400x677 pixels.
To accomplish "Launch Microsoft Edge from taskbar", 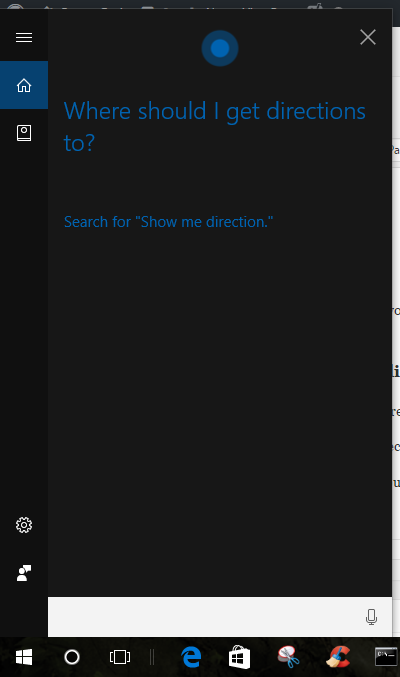I will (191, 657).
